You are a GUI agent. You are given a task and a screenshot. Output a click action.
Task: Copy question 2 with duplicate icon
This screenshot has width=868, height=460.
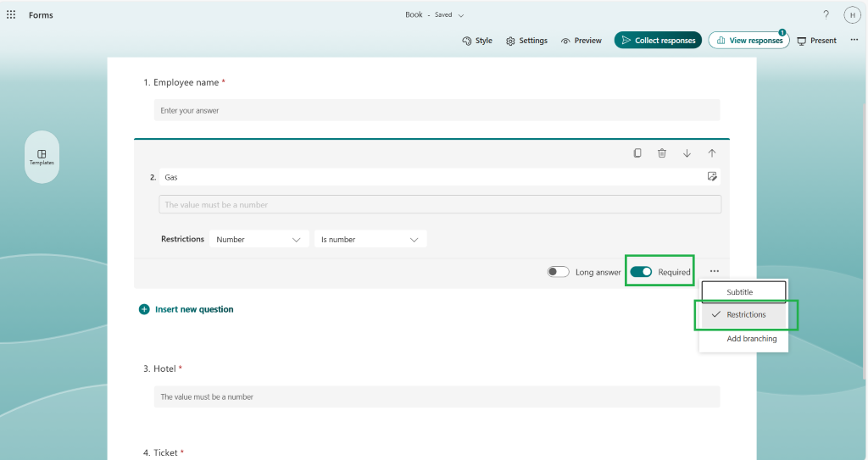[637, 153]
